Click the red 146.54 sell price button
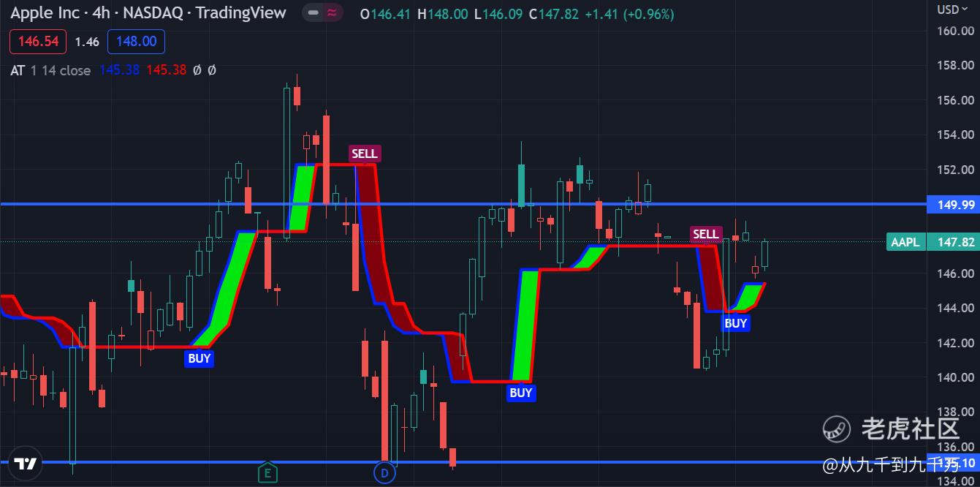The width and height of the screenshot is (980, 487). click(x=38, y=42)
